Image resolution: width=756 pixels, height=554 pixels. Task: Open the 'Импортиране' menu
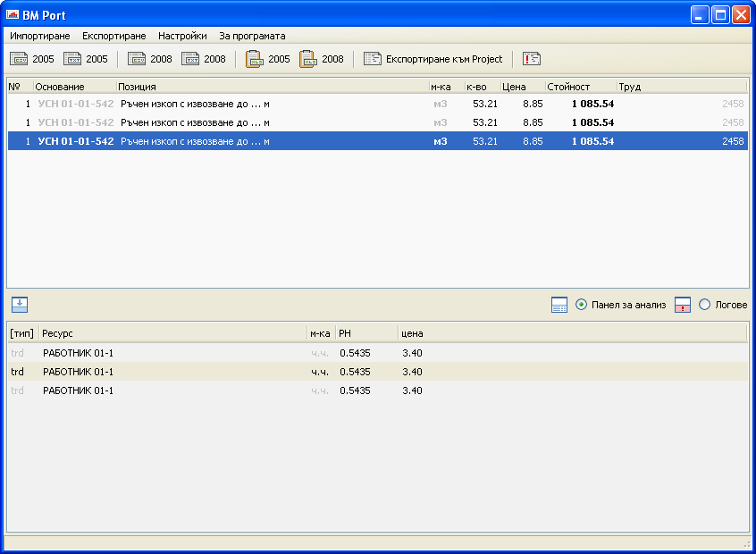pyautogui.click(x=39, y=36)
